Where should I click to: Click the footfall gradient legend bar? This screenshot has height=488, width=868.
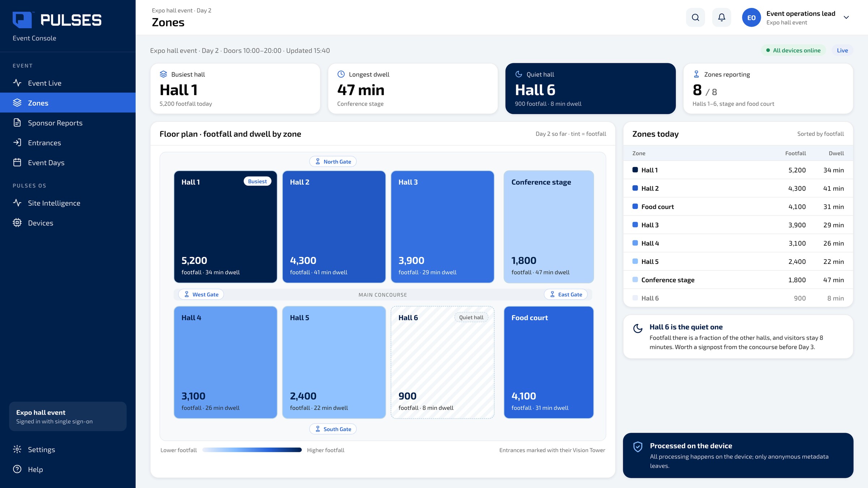pos(252,450)
